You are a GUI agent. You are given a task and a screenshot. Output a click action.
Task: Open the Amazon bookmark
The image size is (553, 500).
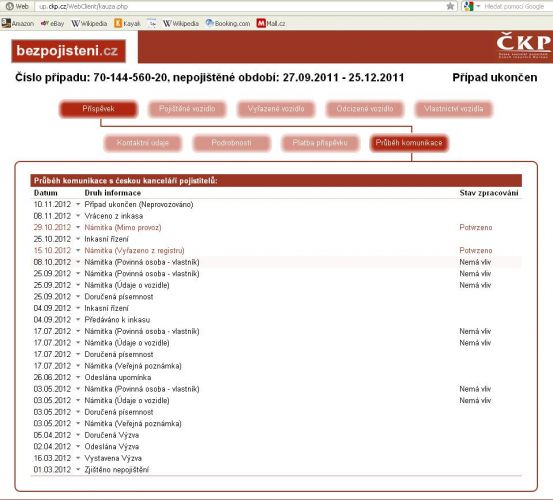click(x=18, y=24)
